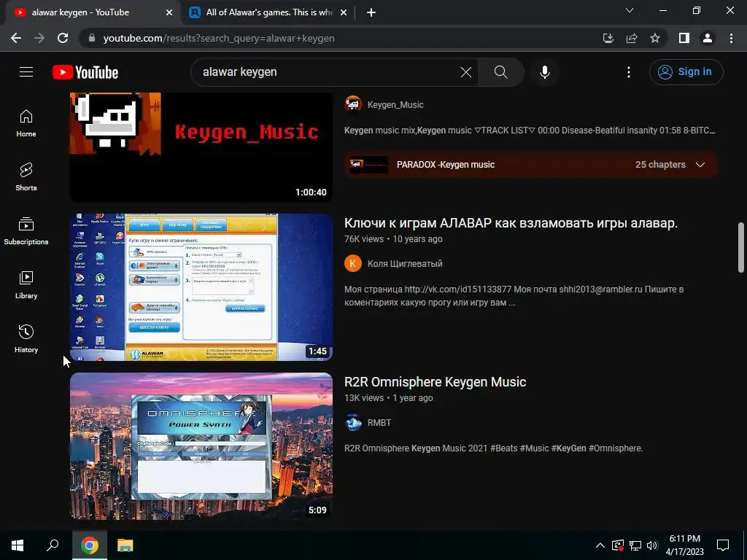Clear the search box with the X
Screen dimensions: 747x560
pos(466,72)
